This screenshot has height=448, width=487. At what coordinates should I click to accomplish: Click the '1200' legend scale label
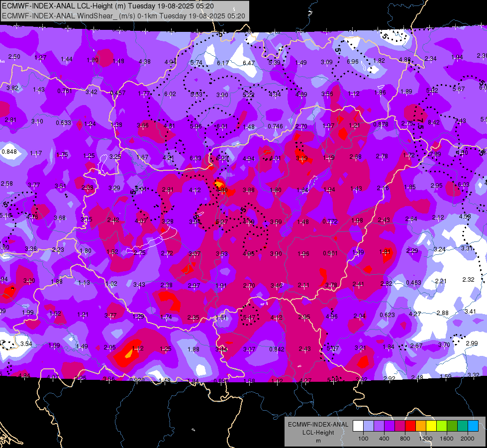426,439
